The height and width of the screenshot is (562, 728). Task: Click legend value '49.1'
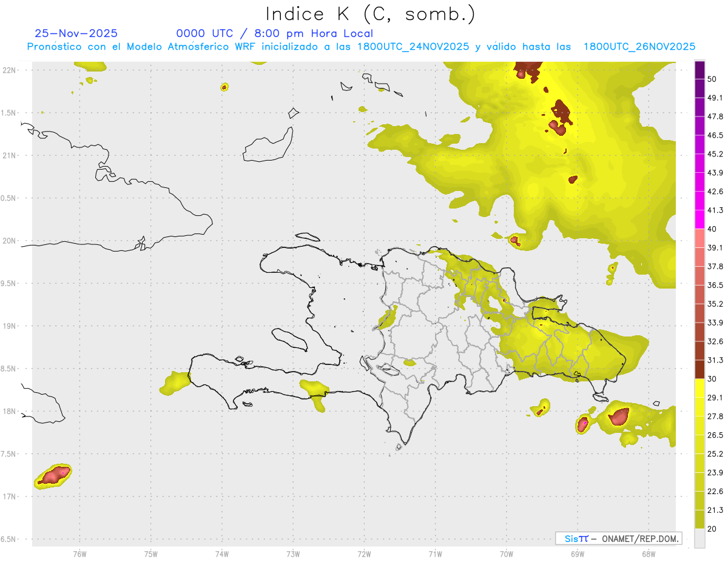click(715, 98)
